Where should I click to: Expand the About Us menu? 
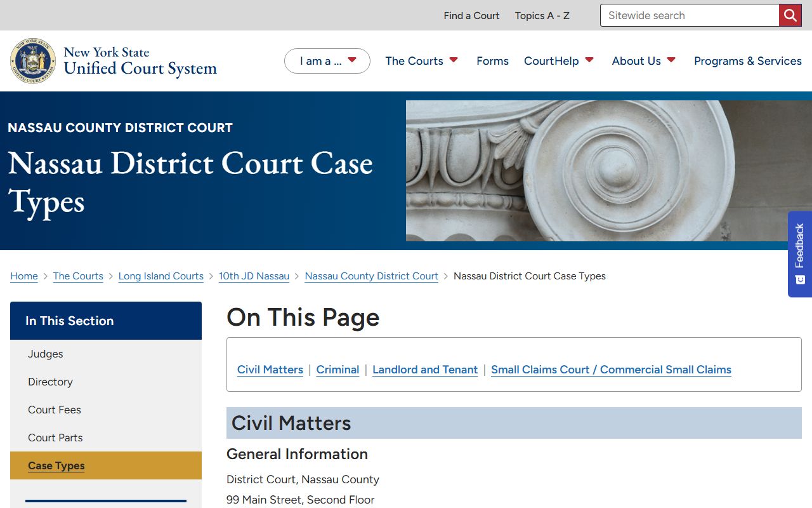pos(644,61)
